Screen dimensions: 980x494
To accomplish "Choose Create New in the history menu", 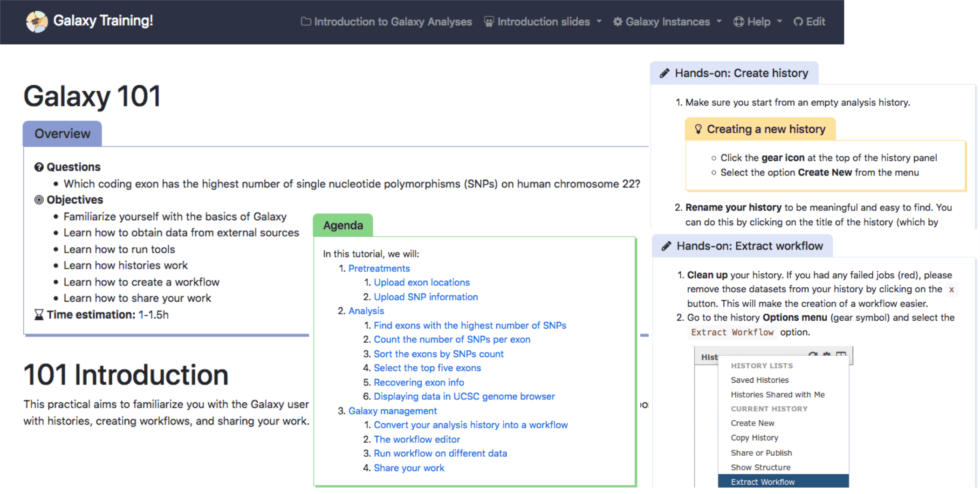I will click(753, 423).
